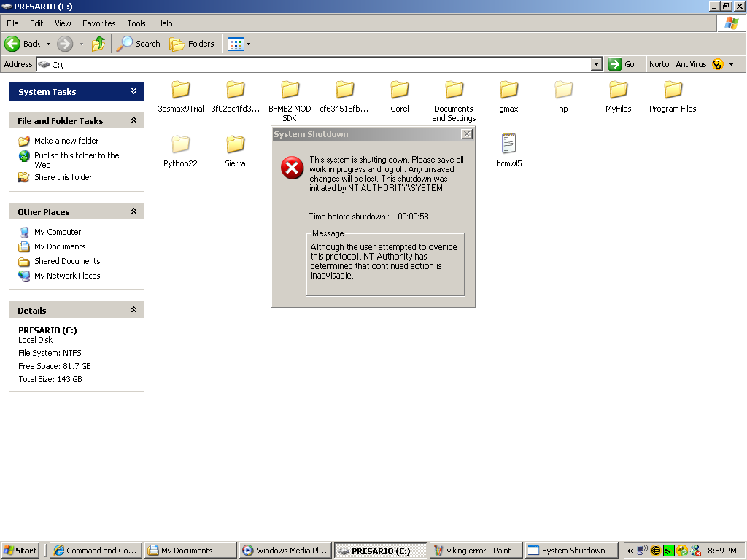The image size is (747, 560).
Task: Select the Program Files folder
Action: [673, 90]
